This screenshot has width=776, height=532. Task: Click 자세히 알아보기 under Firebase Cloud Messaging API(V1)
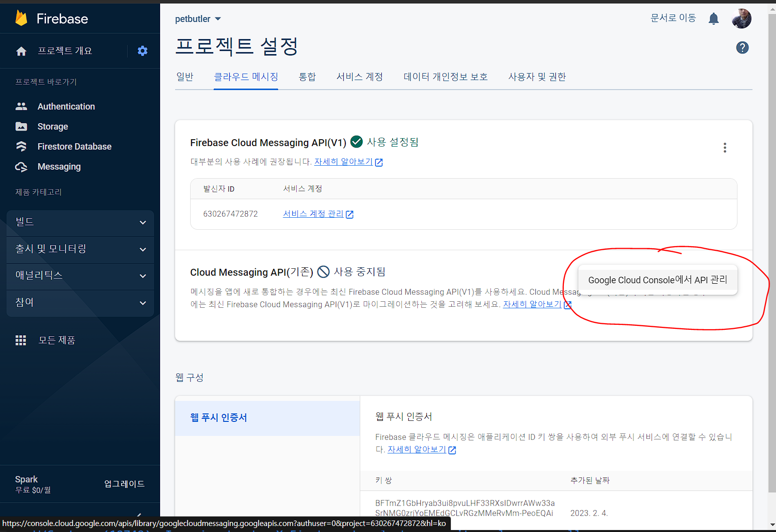click(x=343, y=162)
